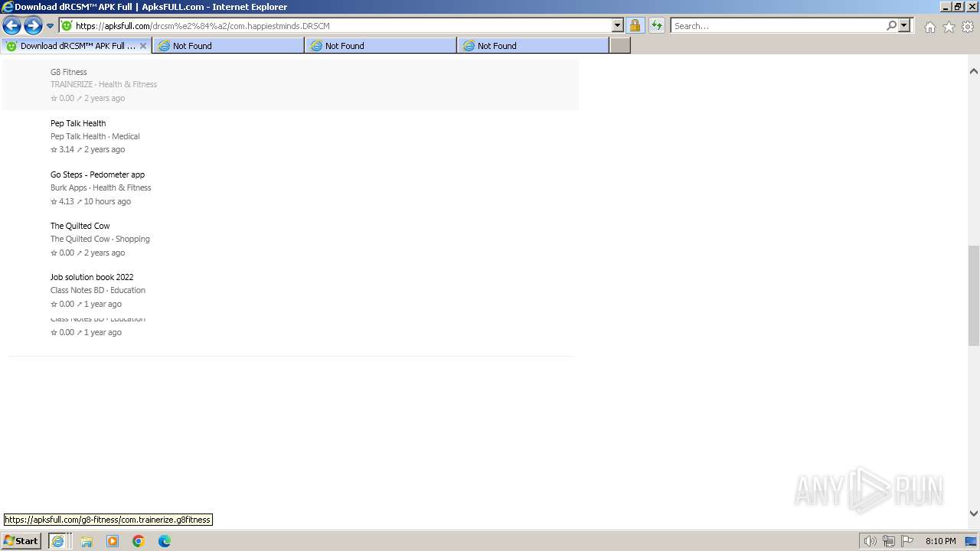980x551 pixels.
Task: Switch to the second Not Found tab
Action: tap(381, 46)
